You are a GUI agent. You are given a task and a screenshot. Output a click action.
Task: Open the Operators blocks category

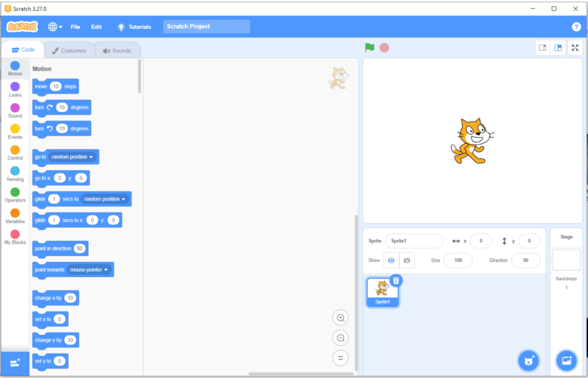click(14, 191)
